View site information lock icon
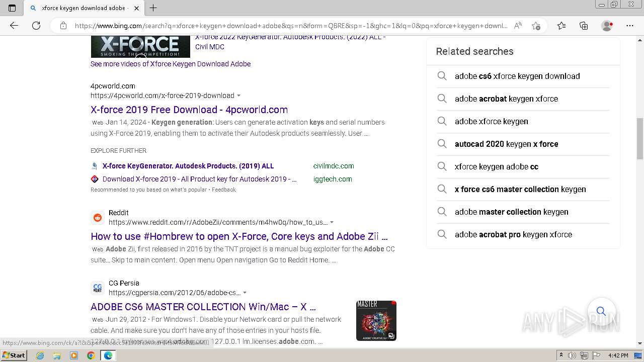 coord(63,26)
